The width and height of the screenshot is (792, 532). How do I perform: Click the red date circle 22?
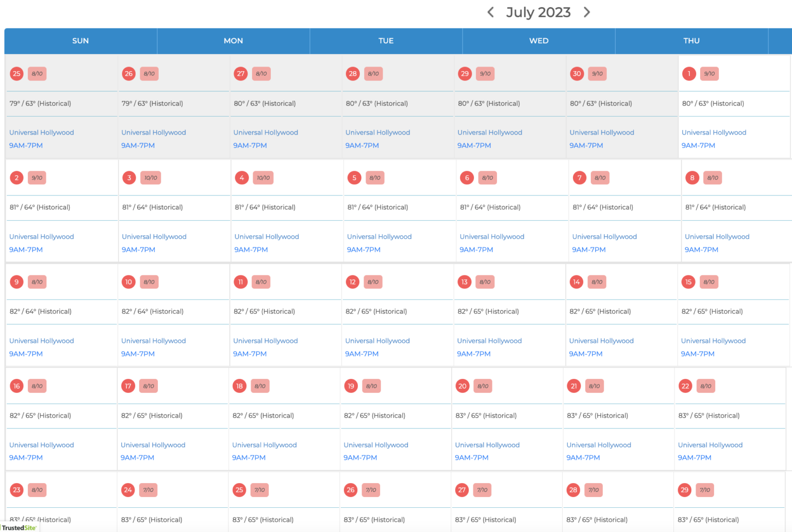pyautogui.click(x=685, y=386)
